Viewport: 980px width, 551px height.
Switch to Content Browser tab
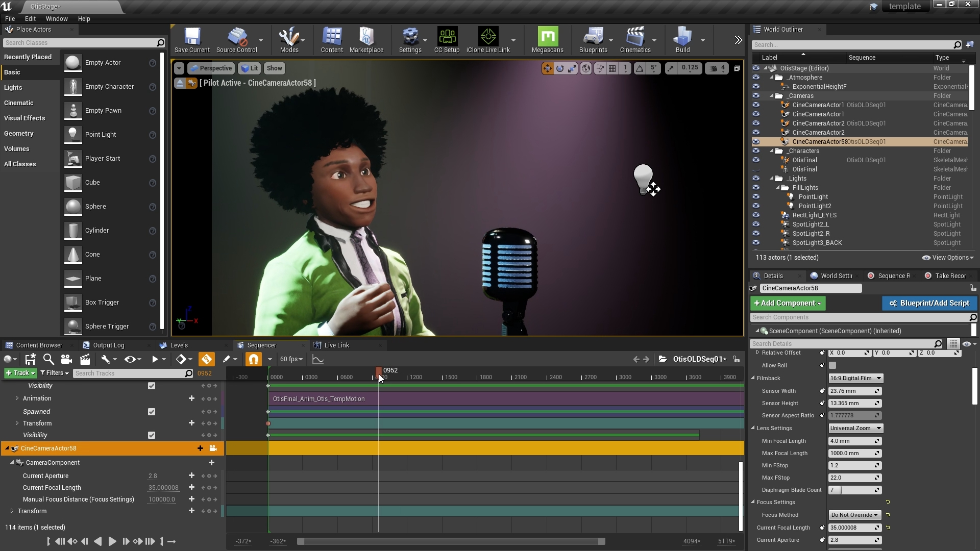(39, 345)
